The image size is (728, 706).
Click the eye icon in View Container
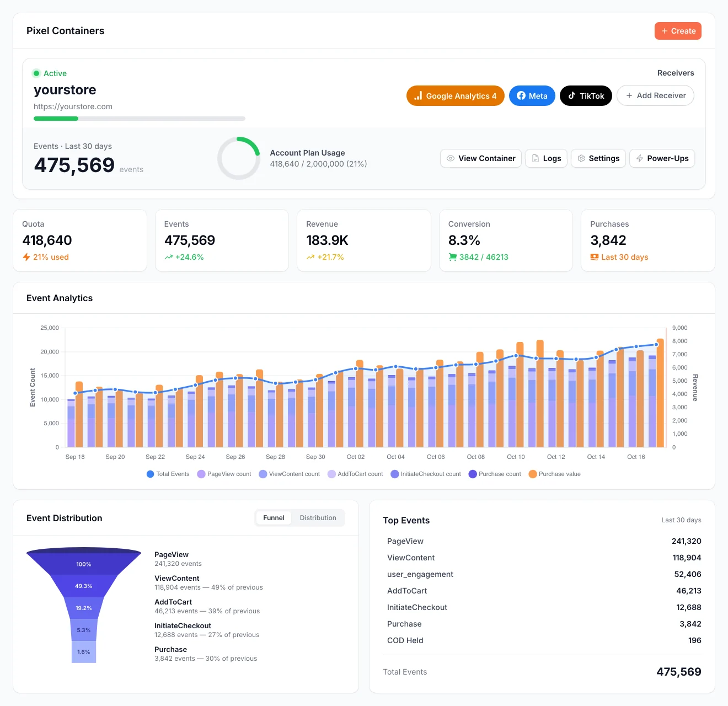pos(451,158)
